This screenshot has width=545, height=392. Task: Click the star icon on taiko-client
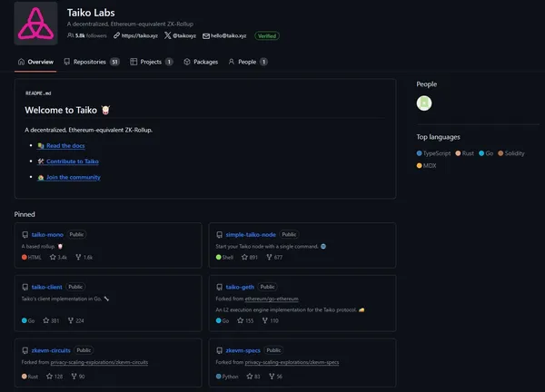pyautogui.click(x=46, y=320)
